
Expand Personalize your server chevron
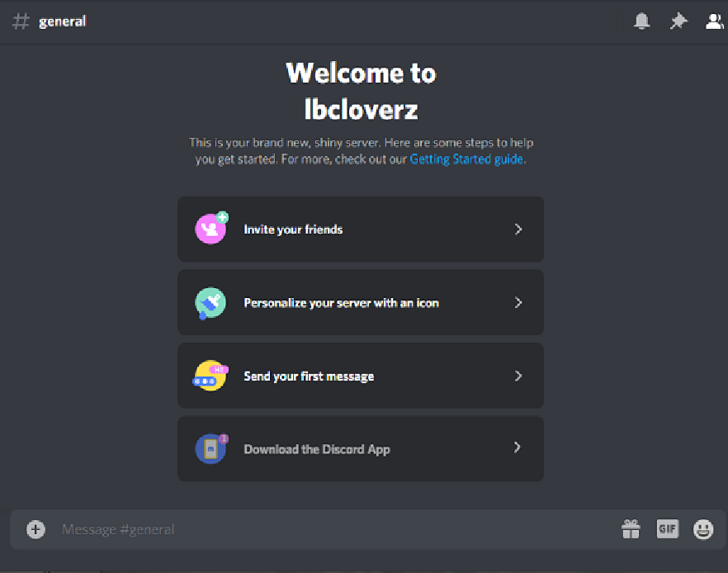(518, 302)
